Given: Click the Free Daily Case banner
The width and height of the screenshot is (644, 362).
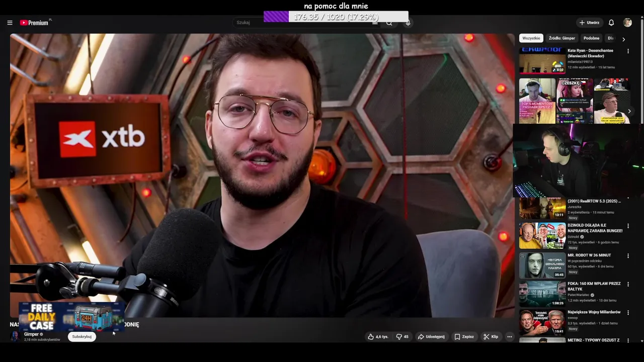Looking at the screenshot, I should point(71,316).
